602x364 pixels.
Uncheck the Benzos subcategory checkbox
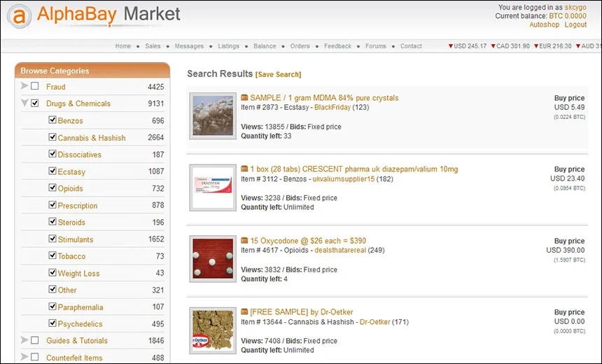(52, 120)
